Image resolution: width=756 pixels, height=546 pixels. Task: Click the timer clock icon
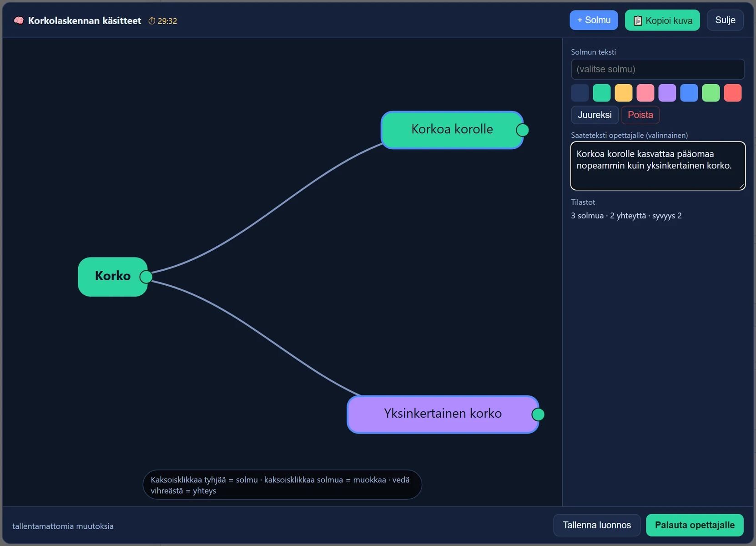coord(152,21)
